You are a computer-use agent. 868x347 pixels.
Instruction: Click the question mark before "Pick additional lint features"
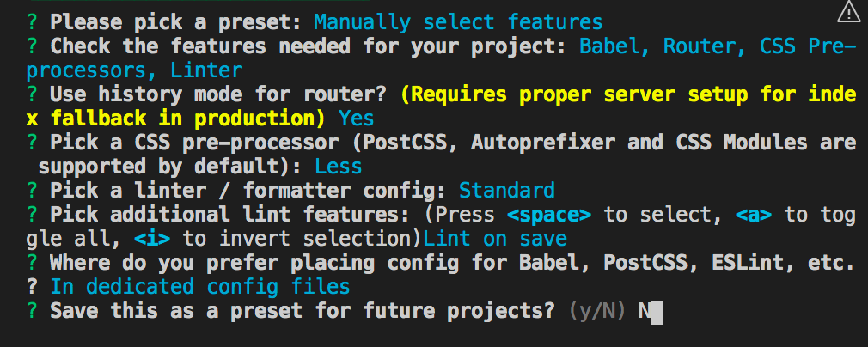32,214
